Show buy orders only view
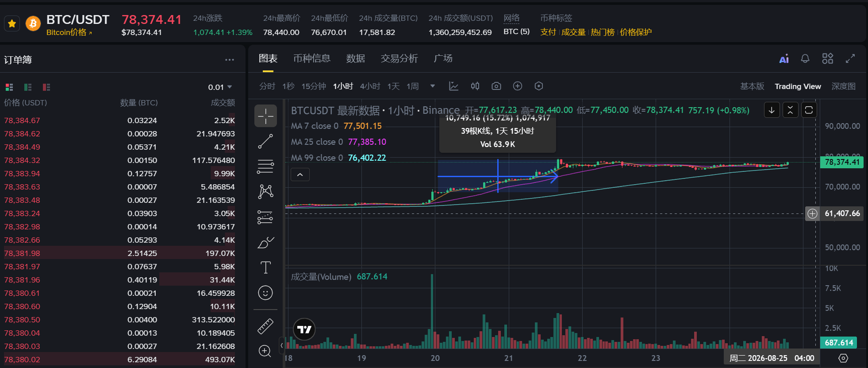Image resolution: width=868 pixels, height=368 pixels. click(28, 87)
